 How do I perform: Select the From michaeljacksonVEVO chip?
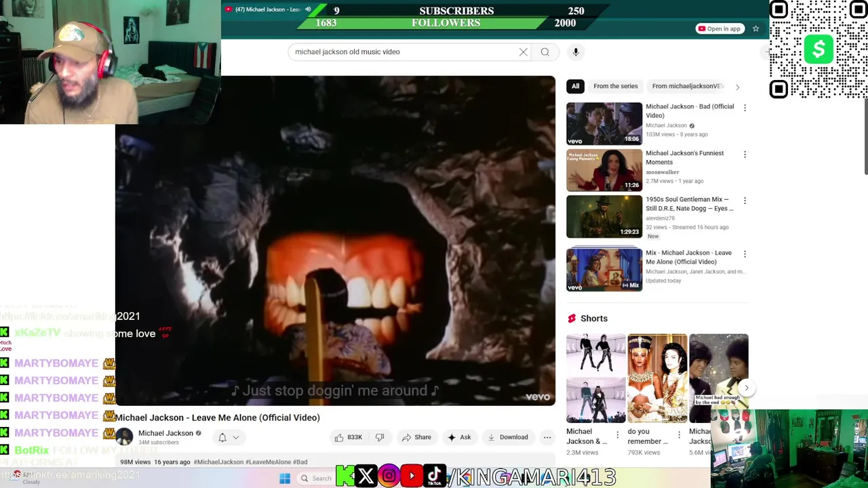(688, 86)
